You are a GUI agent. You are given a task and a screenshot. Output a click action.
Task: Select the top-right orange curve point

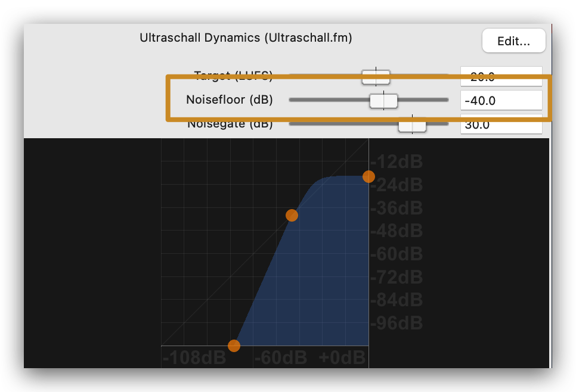tap(368, 176)
